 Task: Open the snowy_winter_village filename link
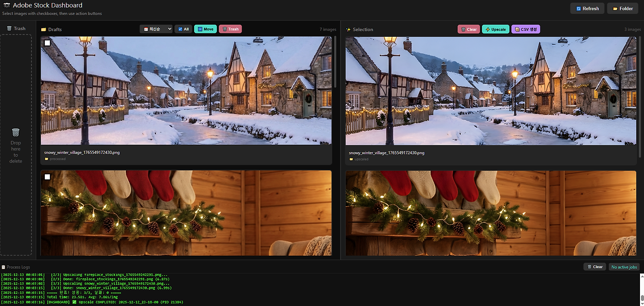pos(80,152)
